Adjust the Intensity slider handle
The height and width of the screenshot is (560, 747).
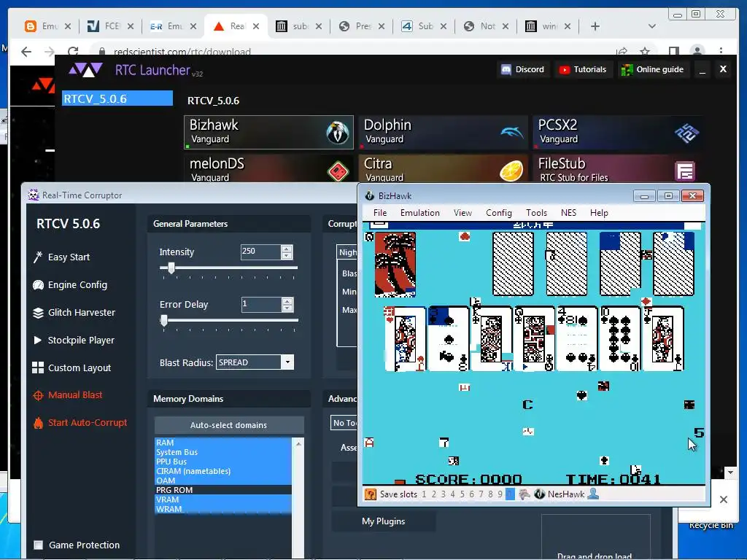point(171,268)
